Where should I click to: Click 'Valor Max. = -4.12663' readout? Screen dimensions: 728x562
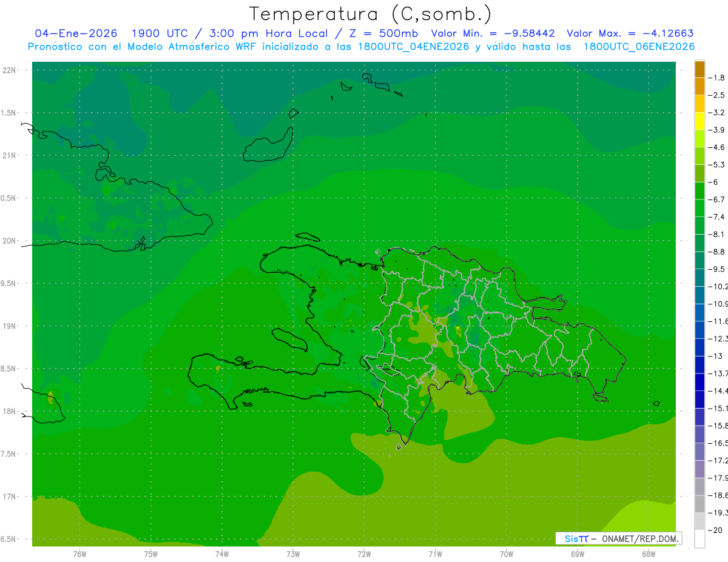pyautogui.click(x=630, y=33)
